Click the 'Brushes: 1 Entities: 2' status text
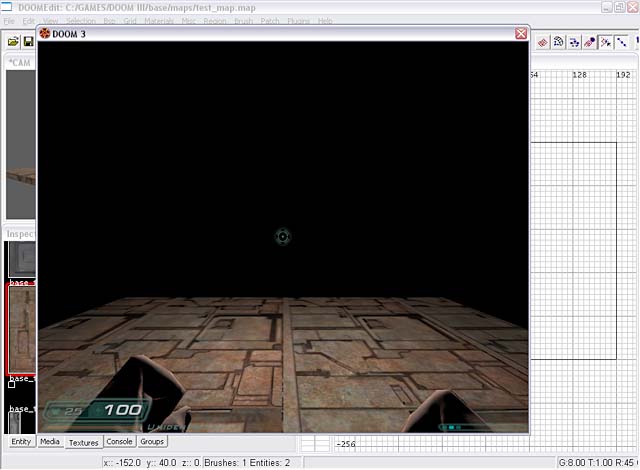The height and width of the screenshot is (470, 640). (x=247, y=463)
